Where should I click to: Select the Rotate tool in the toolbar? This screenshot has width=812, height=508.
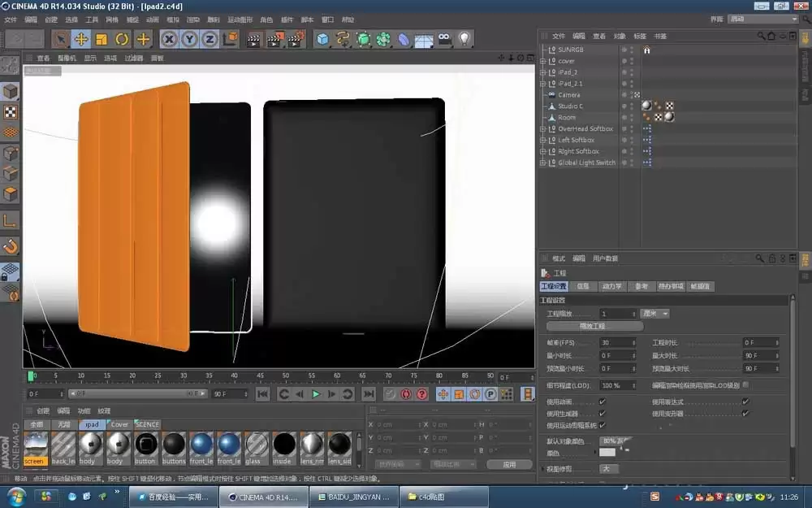click(x=122, y=38)
